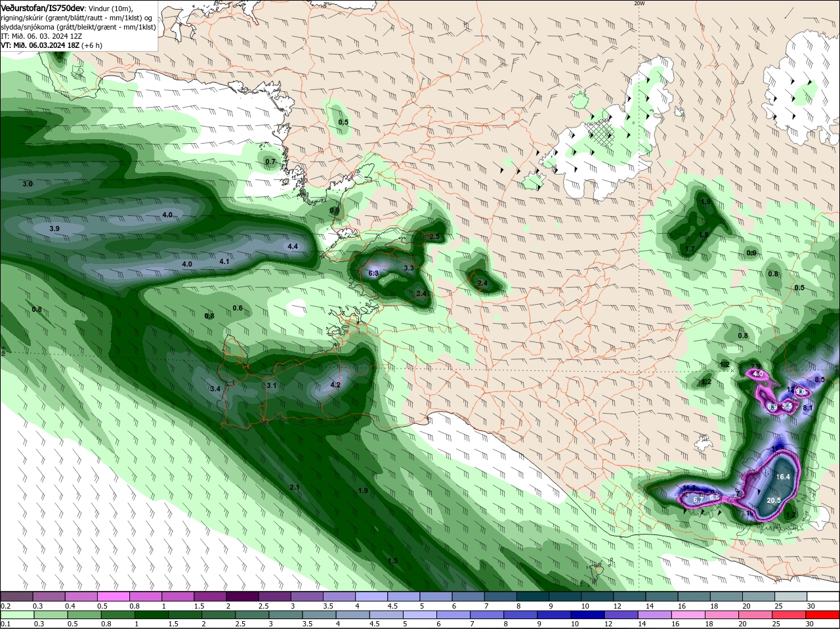Select the darkest purple 2 swatch in the top legend row
This screenshot has height=629, width=840.
(x=242, y=596)
